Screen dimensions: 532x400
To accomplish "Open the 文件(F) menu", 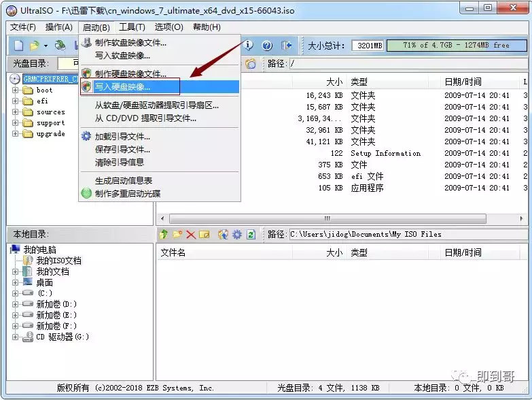I will click(x=22, y=27).
